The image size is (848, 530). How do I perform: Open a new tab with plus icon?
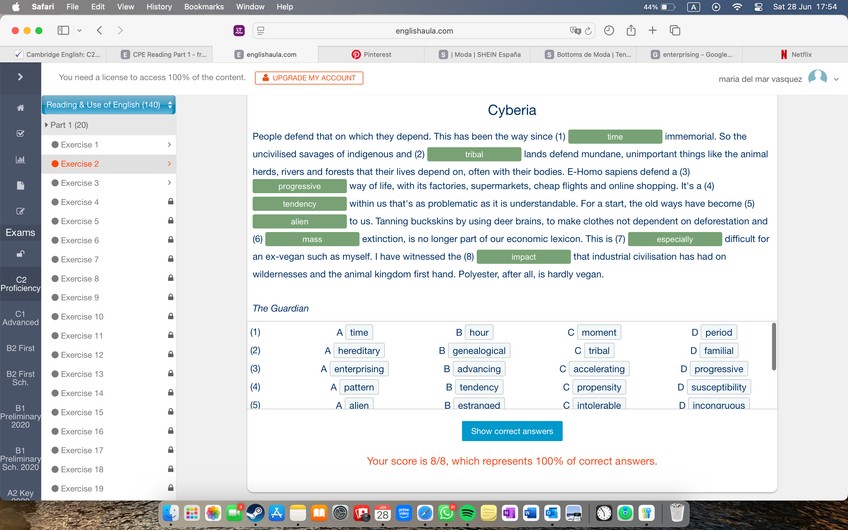pyautogui.click(x=652, y=30)
